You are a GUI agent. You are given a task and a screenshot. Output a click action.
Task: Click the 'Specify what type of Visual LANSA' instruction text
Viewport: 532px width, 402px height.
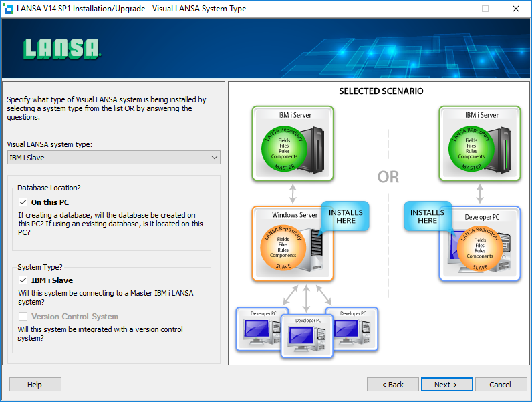pyautogui.click(x=106, y=108)
